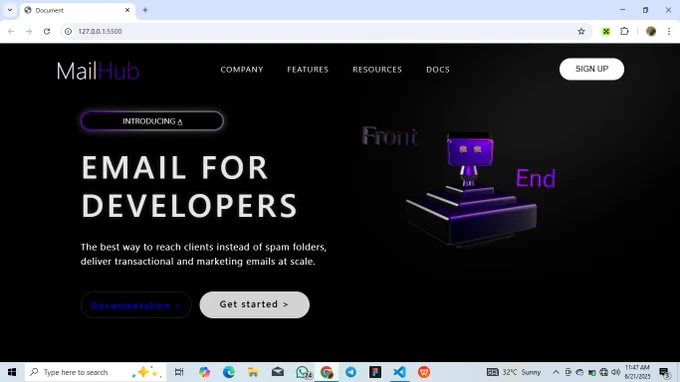Open the volume control in tray
The height and width of the screenshot is (382, 680).
coord(616,372)
